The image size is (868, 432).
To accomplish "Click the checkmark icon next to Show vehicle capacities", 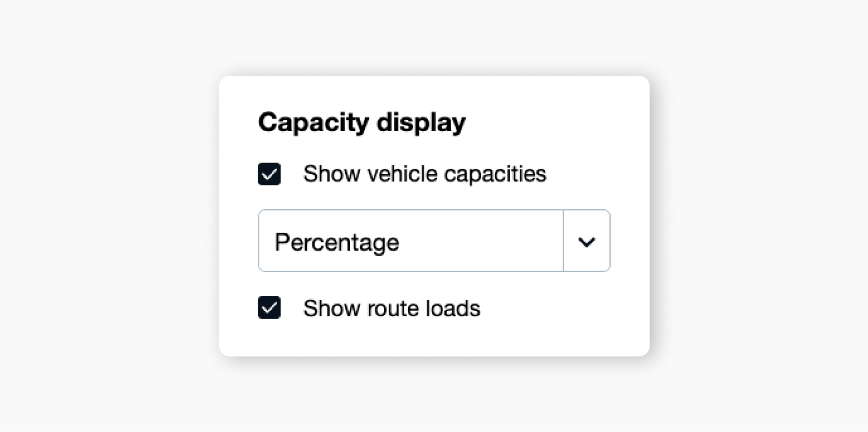I will [269, 174].
